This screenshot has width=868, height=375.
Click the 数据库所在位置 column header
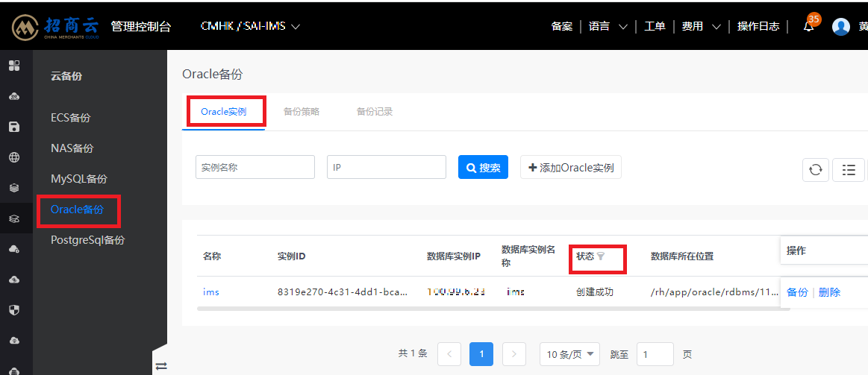pyautogui.click(x=682, y=256)
